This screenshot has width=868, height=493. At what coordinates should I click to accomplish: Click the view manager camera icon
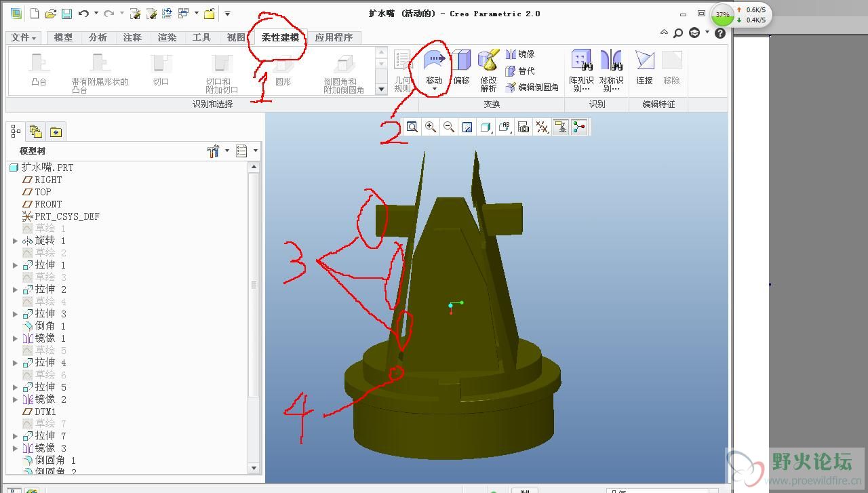(523, 127)
